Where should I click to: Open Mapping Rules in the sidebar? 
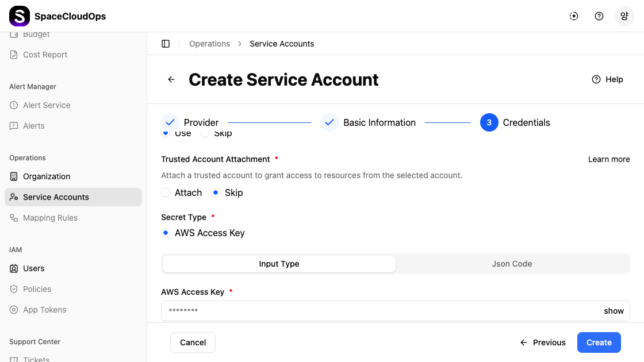[x=50, y=218]
